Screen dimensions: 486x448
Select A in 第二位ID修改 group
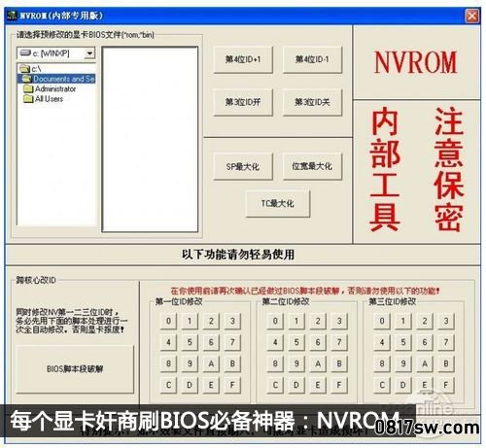coord(318,363)
